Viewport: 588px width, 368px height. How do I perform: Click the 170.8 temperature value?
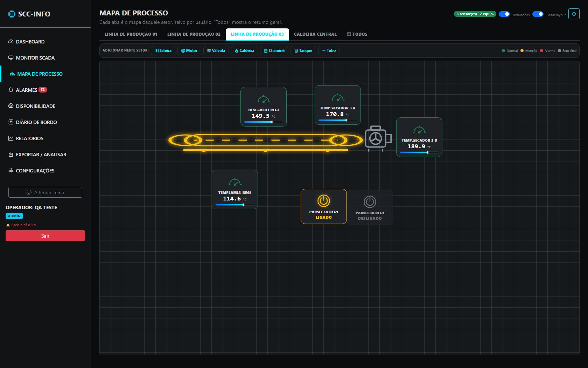click(x=335, y=114)
